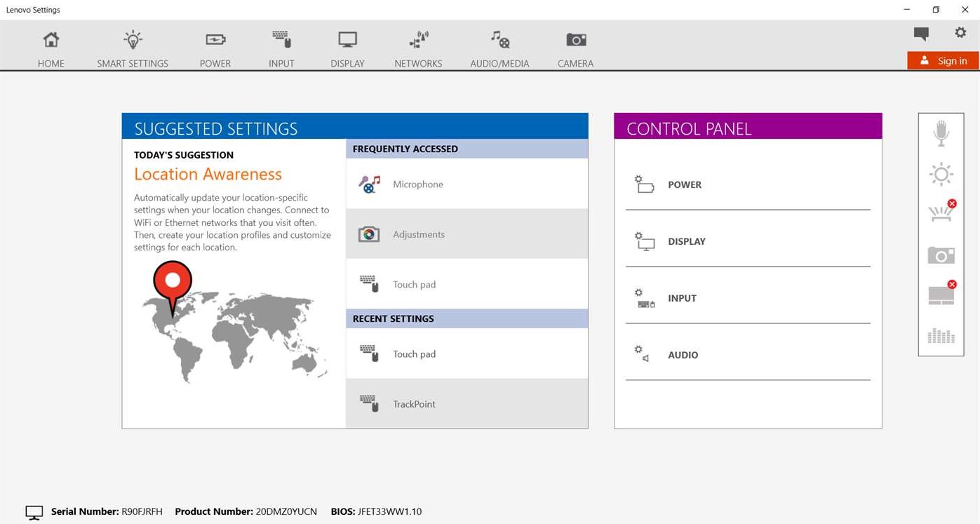The image size is (980, 524).
Task: Click the FREQUENTLY ACCESSED heading
Action: (405, 149)
